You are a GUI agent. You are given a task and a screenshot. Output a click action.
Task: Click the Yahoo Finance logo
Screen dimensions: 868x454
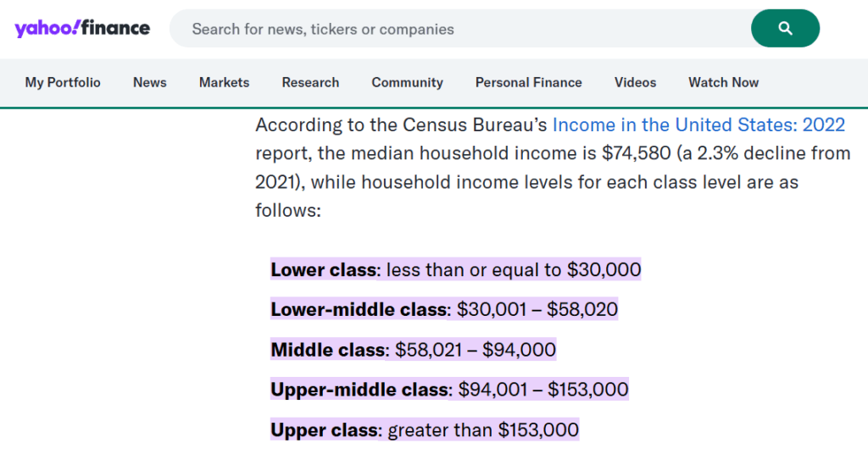[x=82, y=28]
